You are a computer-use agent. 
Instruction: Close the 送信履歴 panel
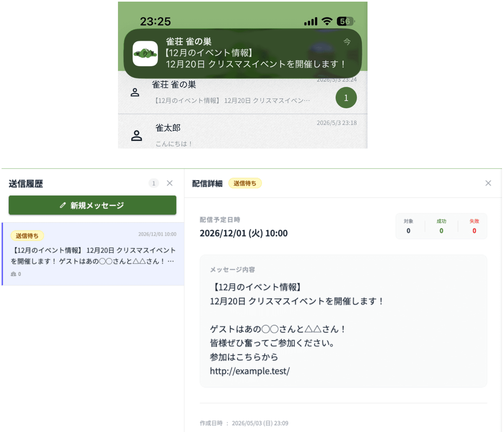(x=170, y=183)
